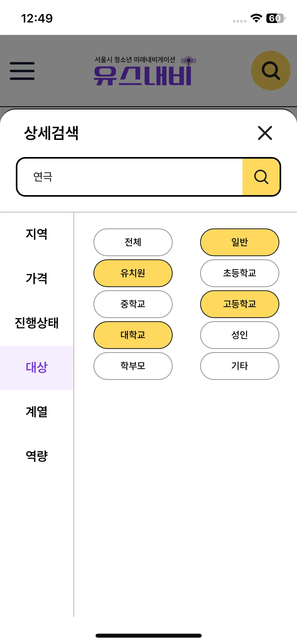Close the 상세검색 panel
Viewport: 297px width, 644px height.
[x=265, y=133]
